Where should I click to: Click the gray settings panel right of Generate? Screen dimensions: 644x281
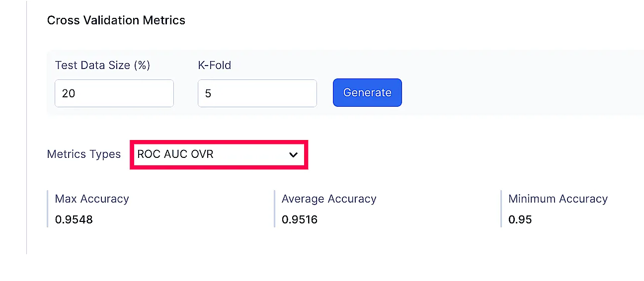coord(523,82)
